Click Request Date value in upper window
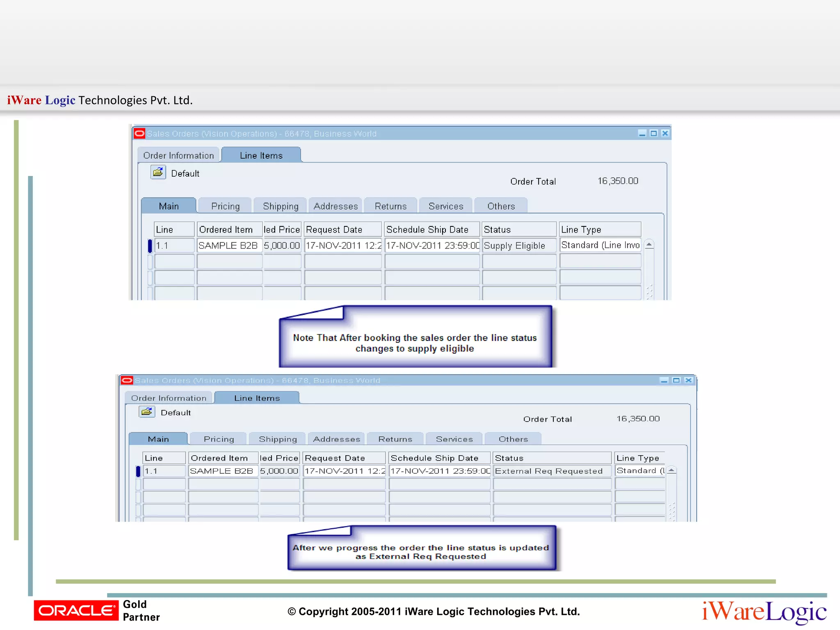The image size is (840, 630). point(343,246)
